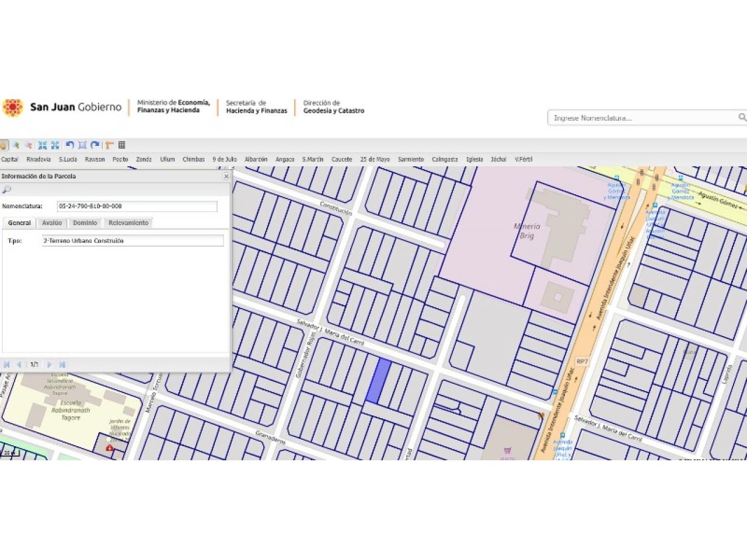Viewport: 747px width, 560px height.
Task: Open the grid table tool
Action: pyautogui.click(x=122, y=145)
